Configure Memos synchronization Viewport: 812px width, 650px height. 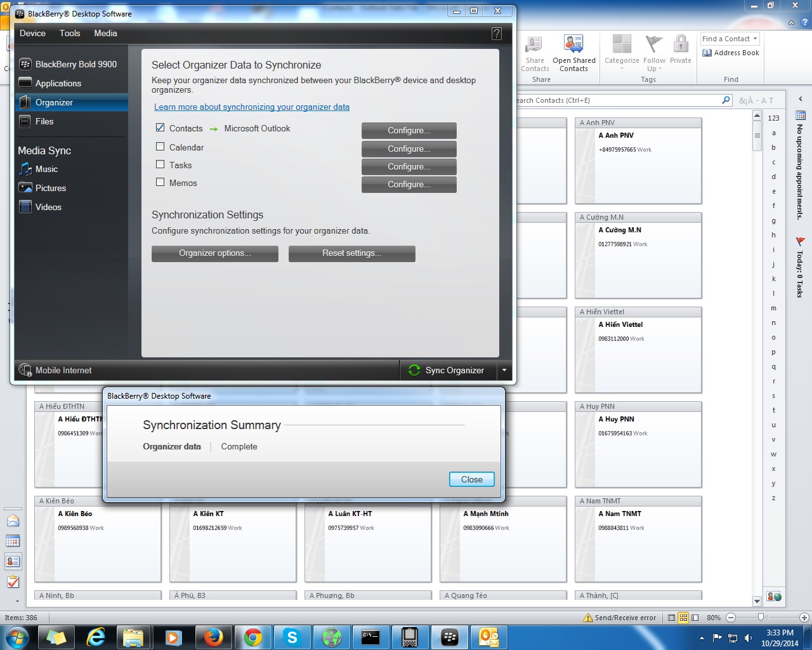(409, 184)
